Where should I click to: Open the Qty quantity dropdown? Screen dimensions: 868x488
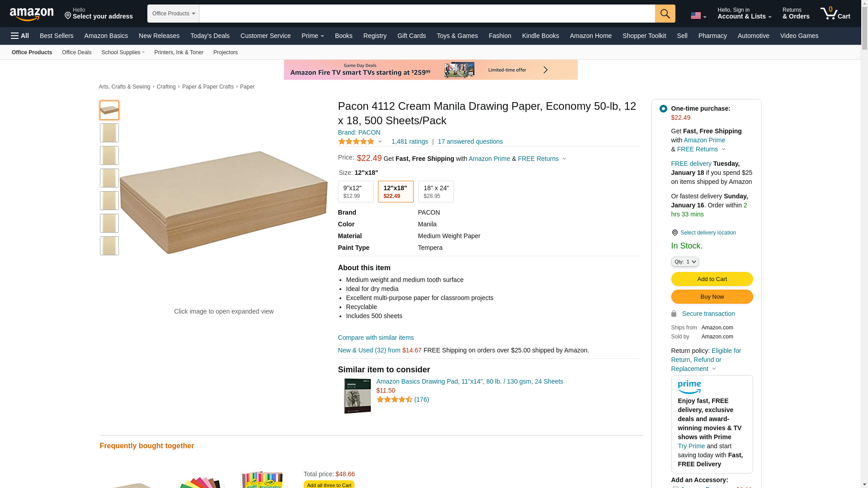tap(684, 262)
